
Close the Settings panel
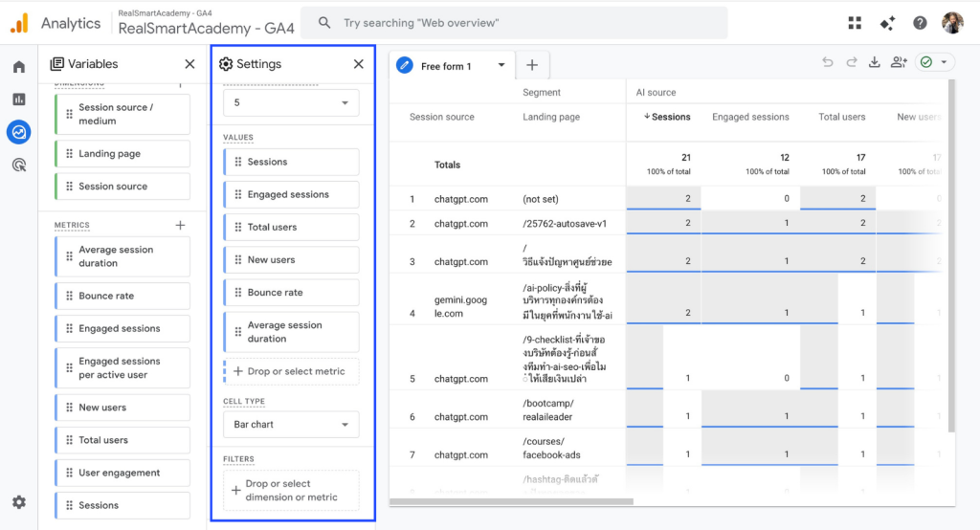tap(359, 64)
